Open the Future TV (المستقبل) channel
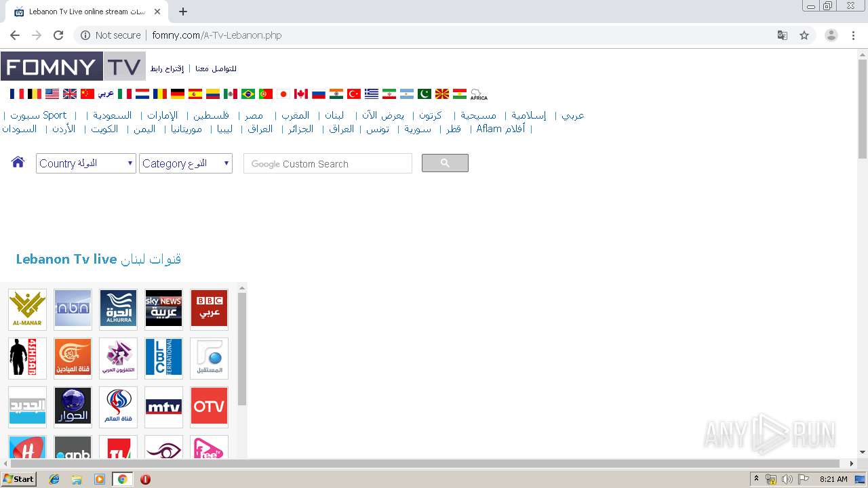The width and height of the screenshot is (868, 488). click(x=209, y=358)
